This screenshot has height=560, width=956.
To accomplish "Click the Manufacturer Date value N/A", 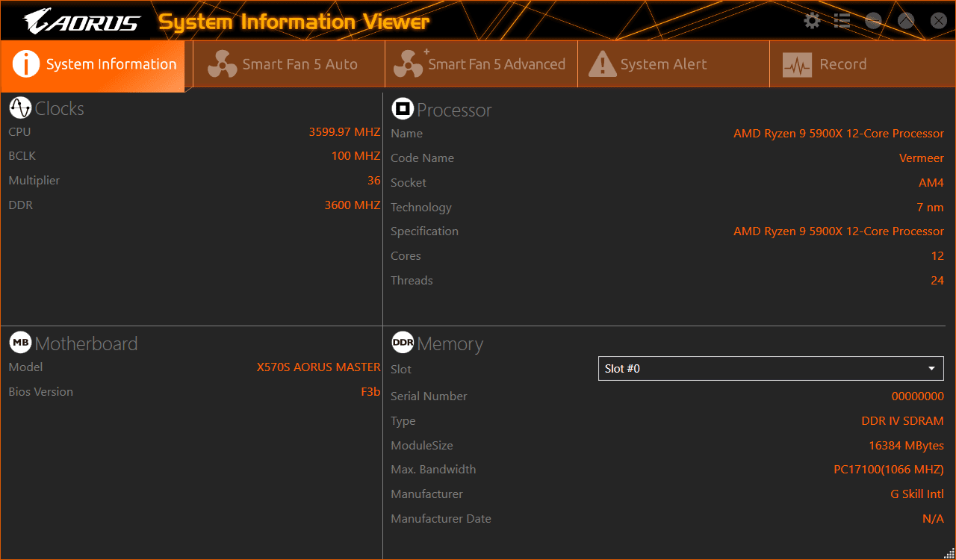I will point(933,518).
